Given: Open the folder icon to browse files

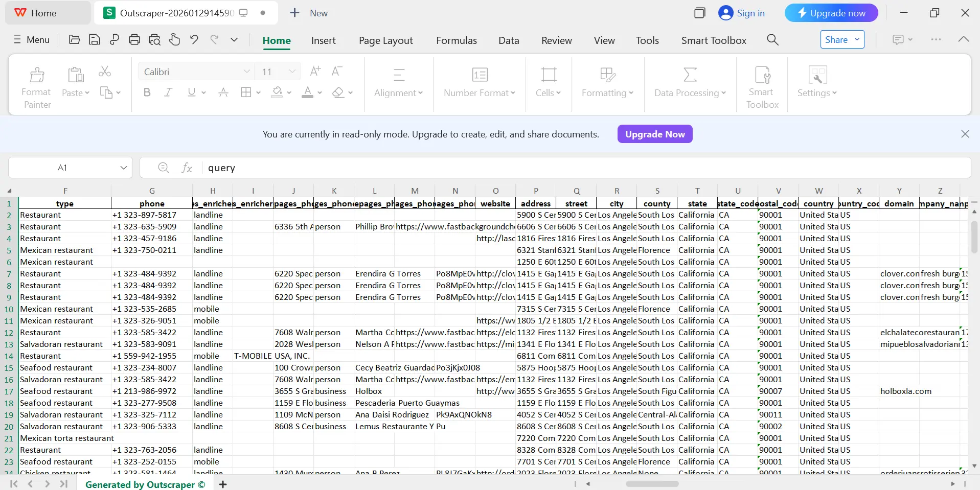Looking at the screenshot, I should click(x=75, y=39).
